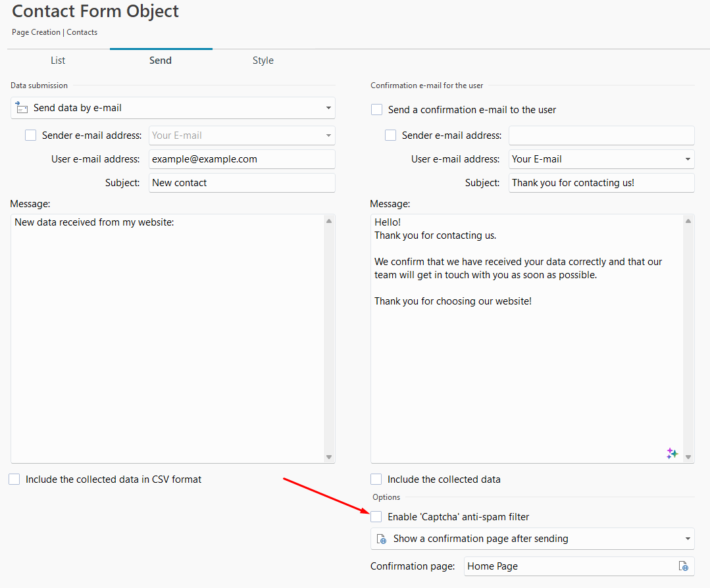Viewport: 710px width, 588px height.
Task: Click the envelope icon beside Send data by e-mail
Action: pyautogui.click(x=22, y=108)
